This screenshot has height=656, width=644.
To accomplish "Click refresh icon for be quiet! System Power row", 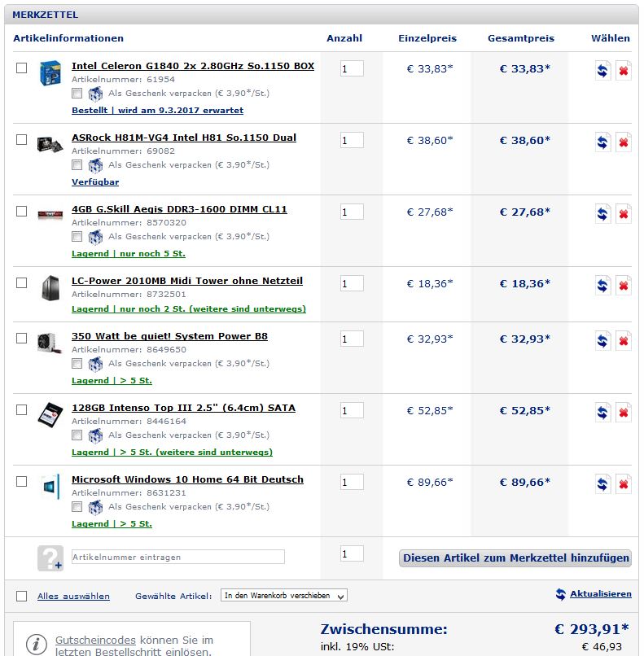I will (602, 341).
